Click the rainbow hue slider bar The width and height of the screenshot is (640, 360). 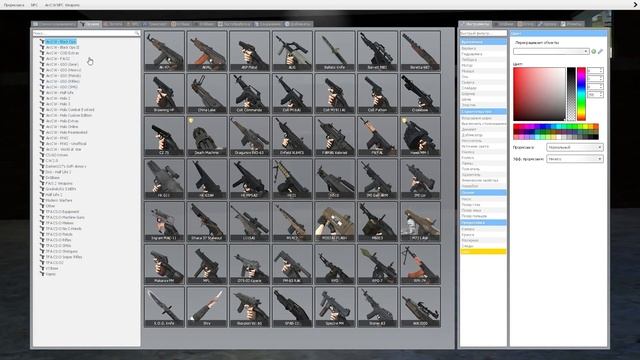tap(581, 94)
